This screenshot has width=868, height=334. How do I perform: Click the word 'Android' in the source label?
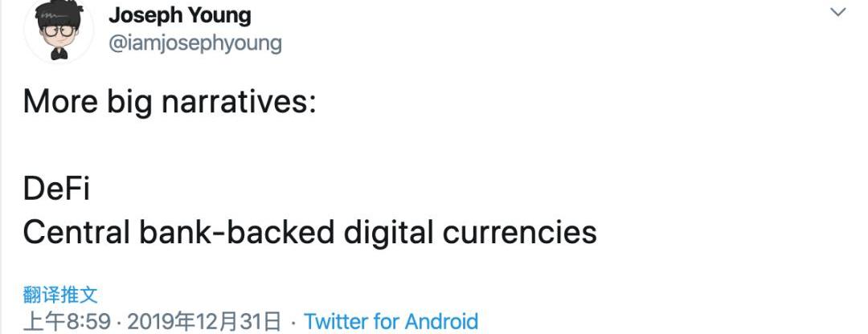click(440, 322)
